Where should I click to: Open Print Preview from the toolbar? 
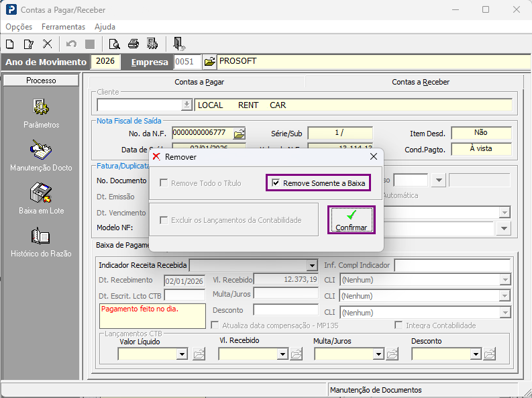[114, 44]
